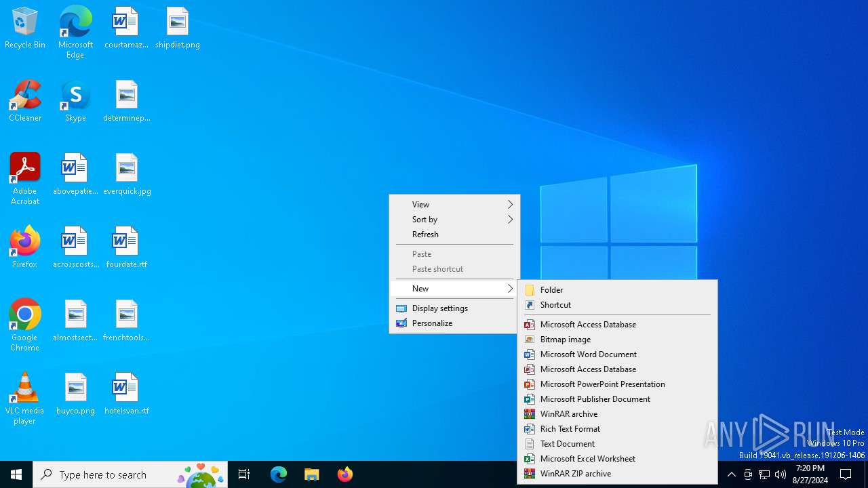The image size is (868, 488).
Task: Select the abovepatie Word document icon
Action: tap(75, 175)
